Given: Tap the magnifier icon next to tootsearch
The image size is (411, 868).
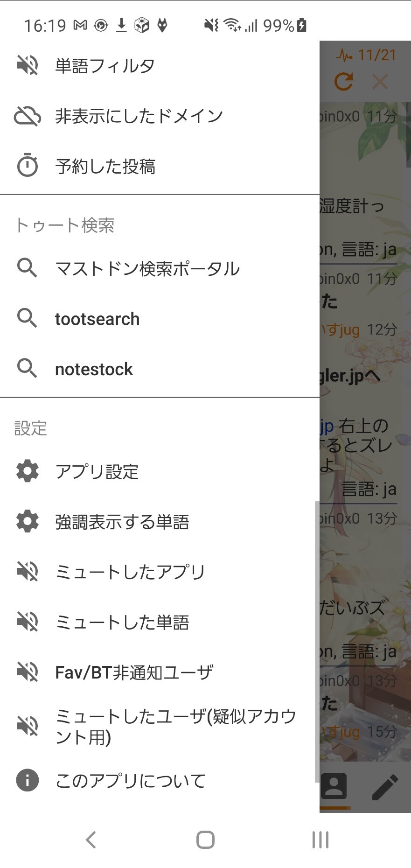Looking at the screenshot, I should coord(27,319).
